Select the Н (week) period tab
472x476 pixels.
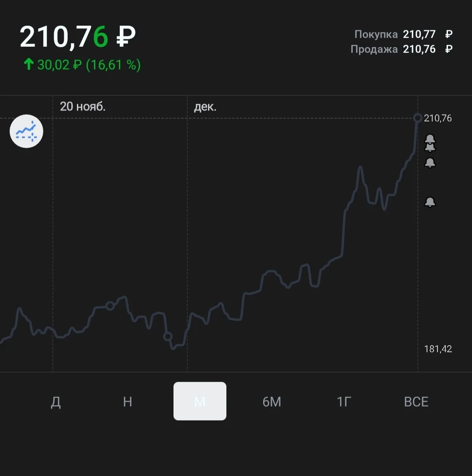[x=128, y=402]
